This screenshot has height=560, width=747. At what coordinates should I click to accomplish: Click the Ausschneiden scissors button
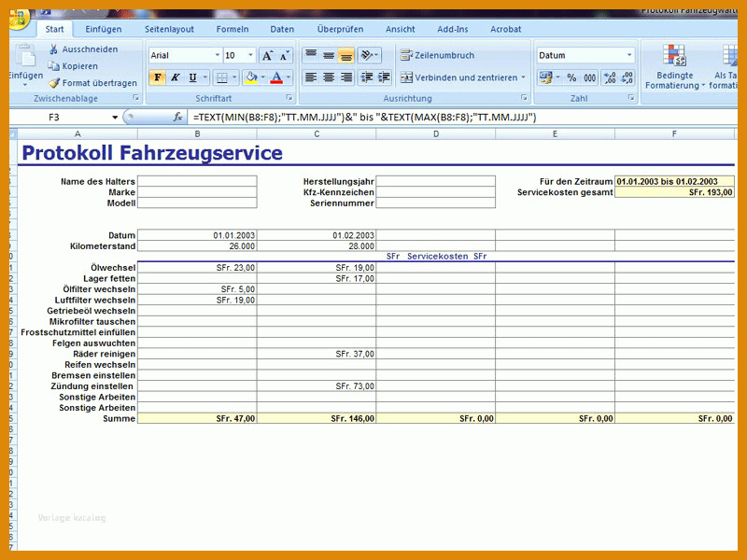(83, 49)
